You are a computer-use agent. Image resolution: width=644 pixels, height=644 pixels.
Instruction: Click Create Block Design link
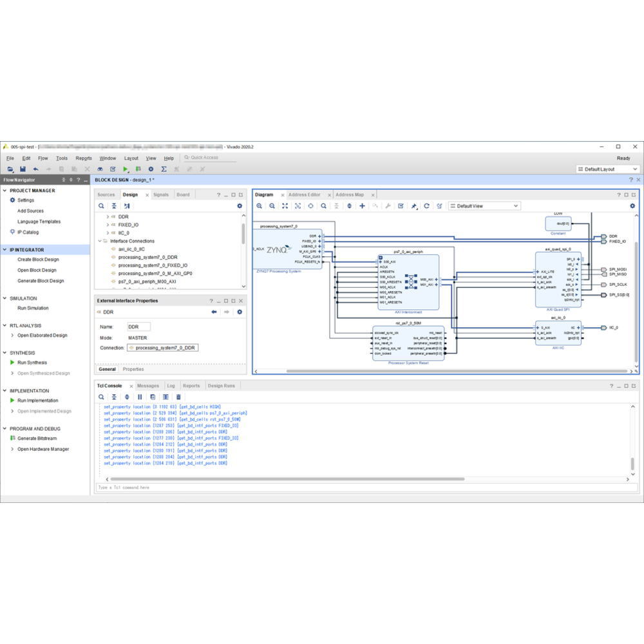38,260
